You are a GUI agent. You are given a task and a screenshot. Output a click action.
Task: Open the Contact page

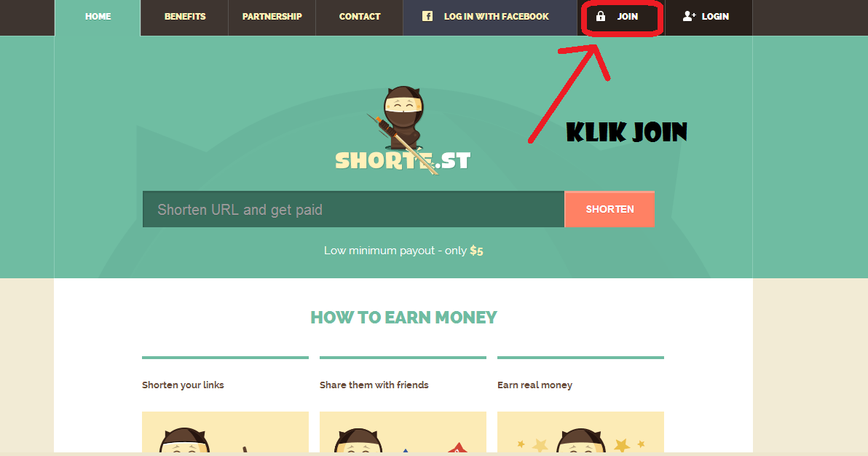coord(360,17)
